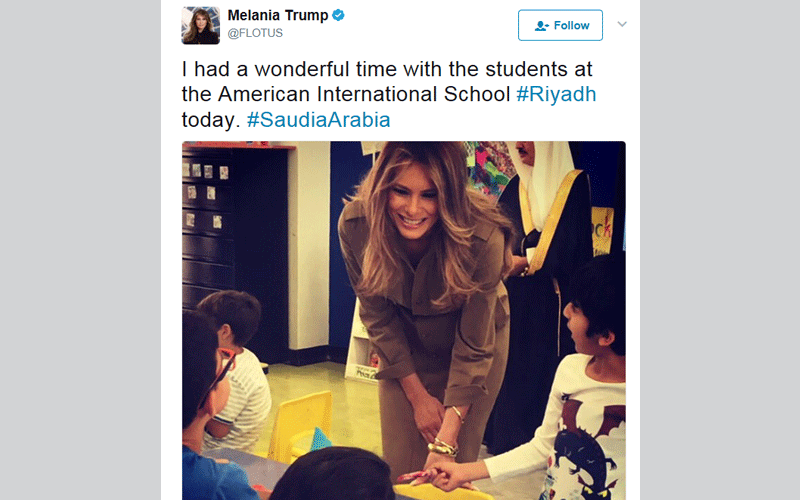The image size is (800, 500).
Task: Open the #Riyadh hashtag
Action: pos(556,94)
